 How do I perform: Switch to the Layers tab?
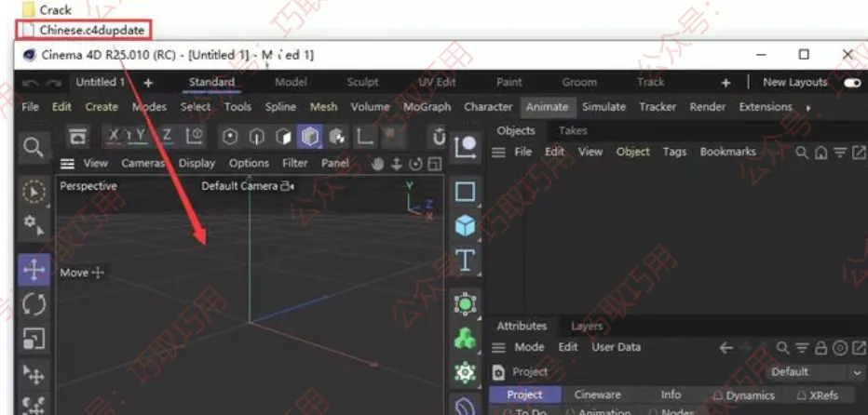[586, 327]
